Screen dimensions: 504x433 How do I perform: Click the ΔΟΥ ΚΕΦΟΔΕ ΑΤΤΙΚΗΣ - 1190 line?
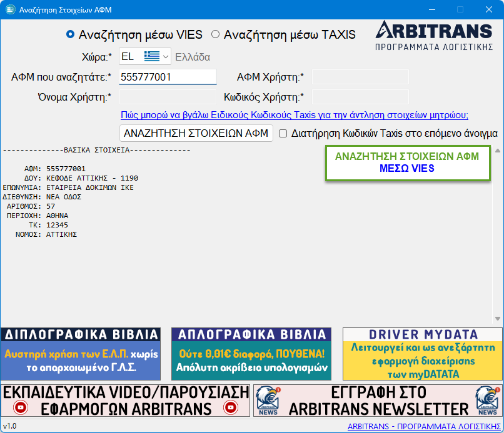tap(81, 178)
